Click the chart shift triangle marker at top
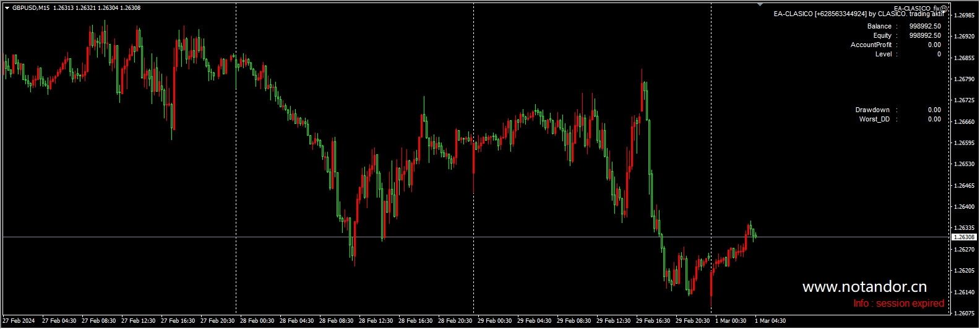 (x=760, y=5)
